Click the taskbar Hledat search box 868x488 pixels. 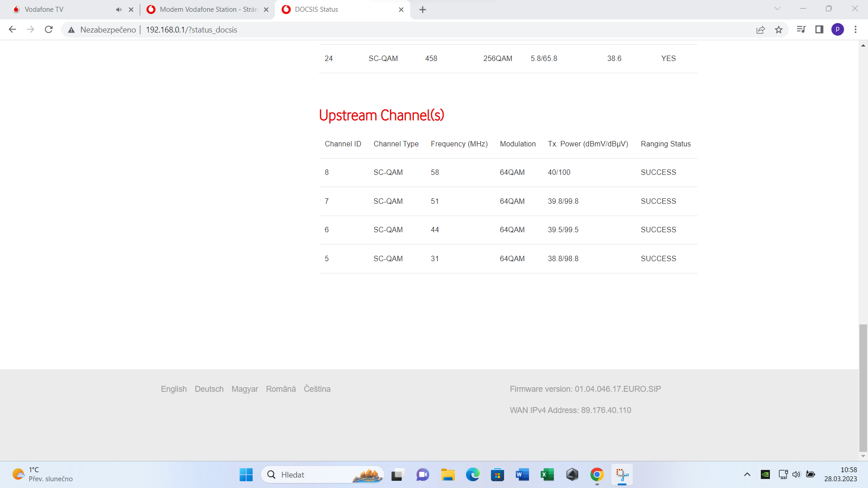coord(322,475)
